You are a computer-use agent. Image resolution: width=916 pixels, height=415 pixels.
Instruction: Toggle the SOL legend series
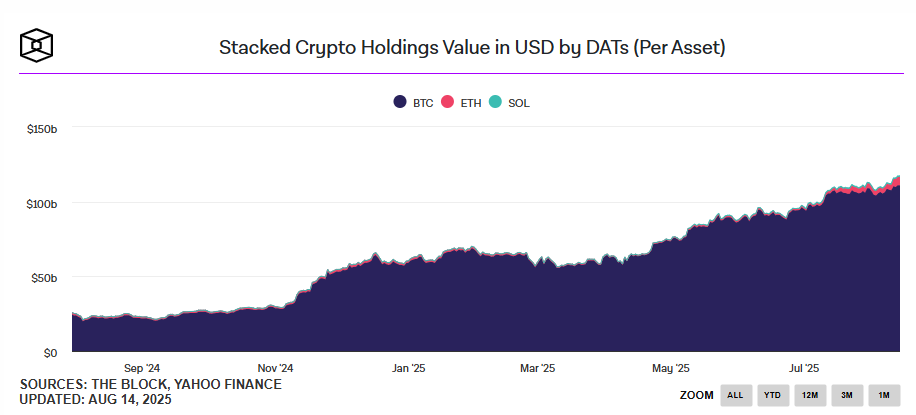tap(509, 103)
